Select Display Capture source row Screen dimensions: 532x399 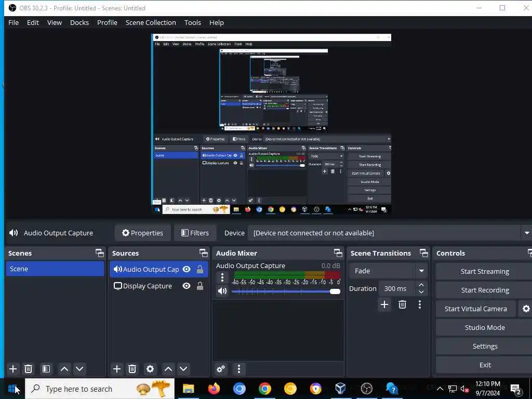159,286
